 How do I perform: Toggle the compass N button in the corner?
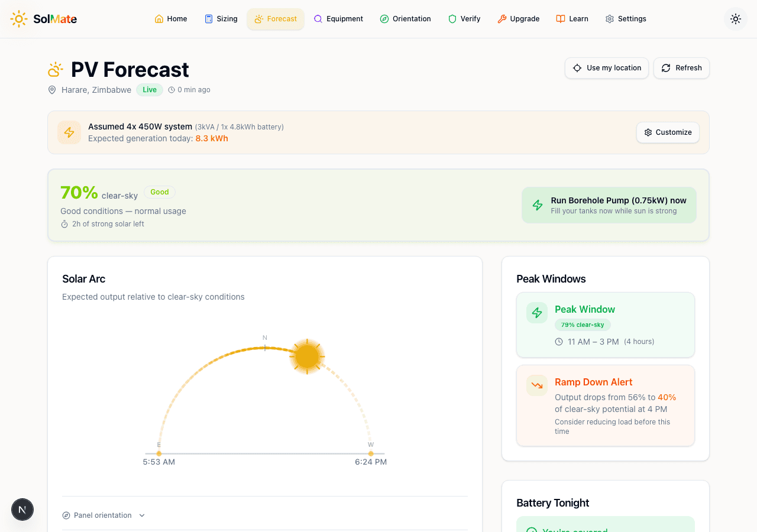click(22, 509)
